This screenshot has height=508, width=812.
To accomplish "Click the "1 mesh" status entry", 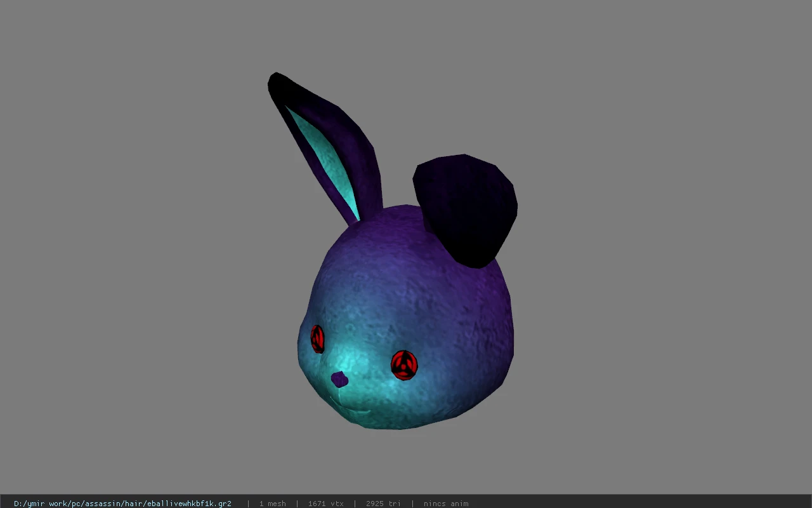I will pyautogui.click(x=272, y=504).
